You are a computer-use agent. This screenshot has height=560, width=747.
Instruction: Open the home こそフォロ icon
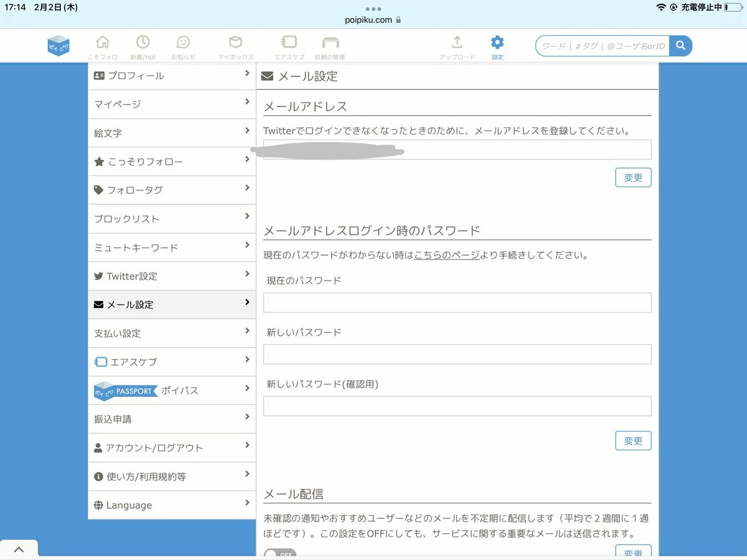tap(103, 42)
